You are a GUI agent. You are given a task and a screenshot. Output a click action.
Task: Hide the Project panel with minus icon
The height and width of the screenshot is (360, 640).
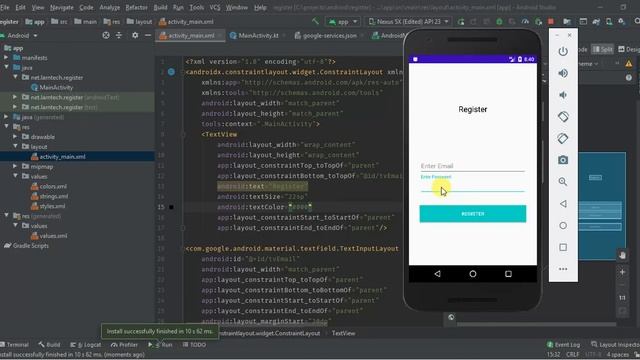(148, 36)
